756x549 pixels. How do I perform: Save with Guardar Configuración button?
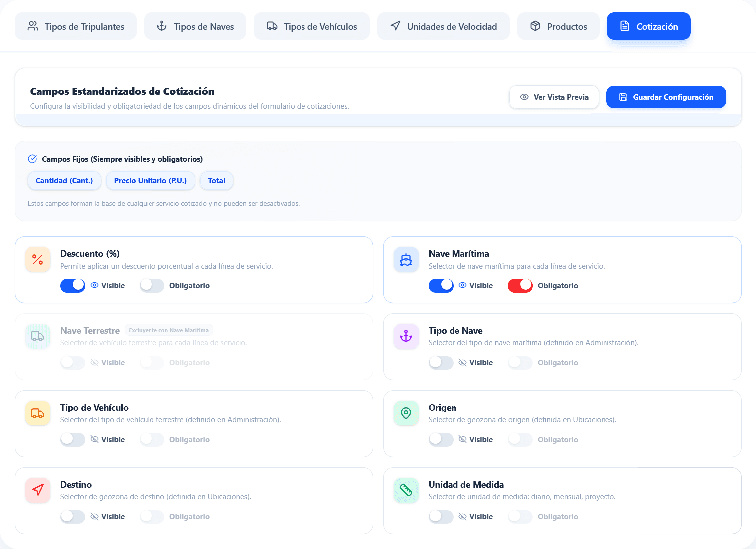point(666,97)
